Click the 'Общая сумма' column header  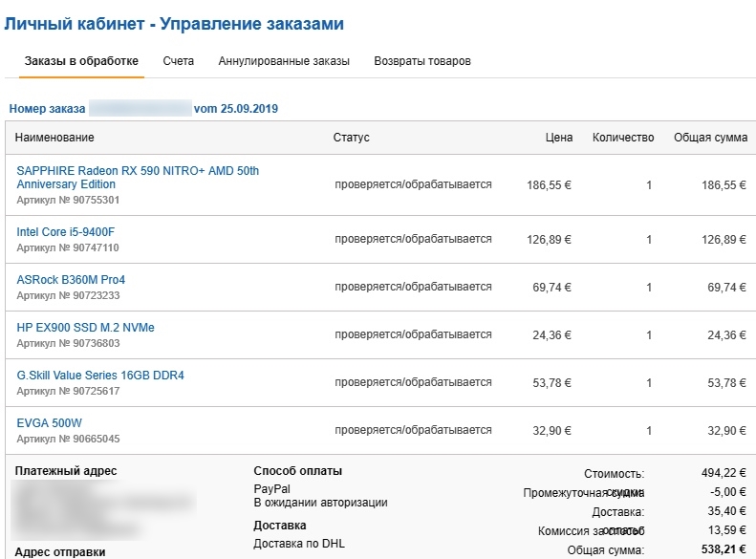click(711, 138)
